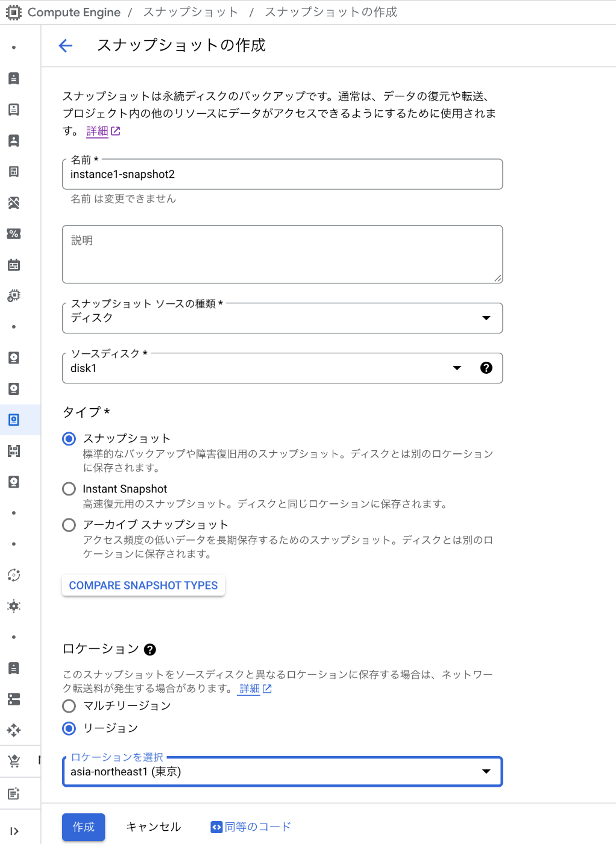This screenshot has width=616, height=844.
Task: Open Machine images grid icon in sidebar
Action: 14,171
